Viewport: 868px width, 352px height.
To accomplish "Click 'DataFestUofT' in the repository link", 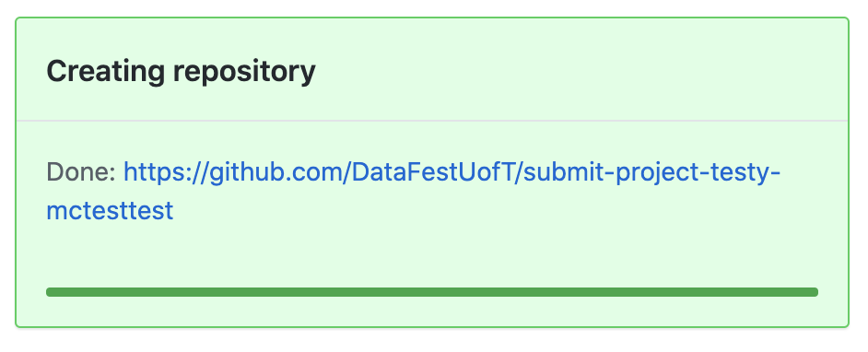I will click(x=432, y=172).
